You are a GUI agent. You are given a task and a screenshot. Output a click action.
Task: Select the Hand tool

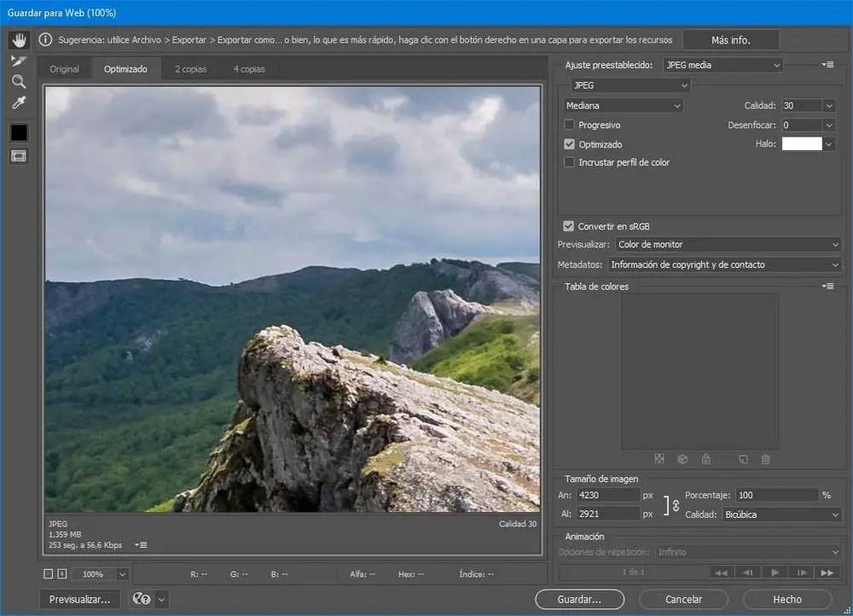tap(19, 40)
